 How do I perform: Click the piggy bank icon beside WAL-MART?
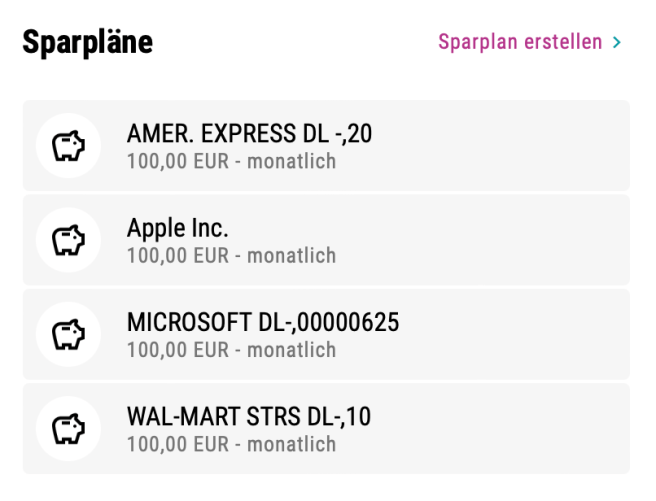68,428
